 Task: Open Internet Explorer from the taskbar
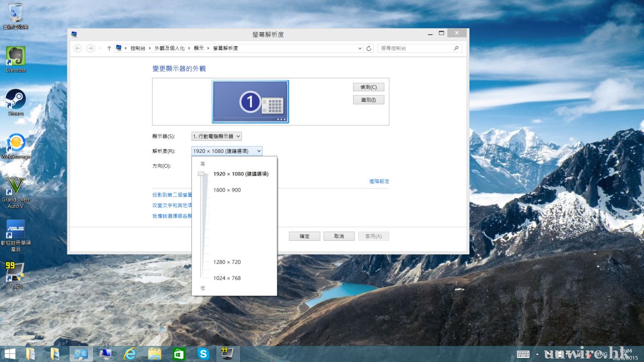[x=130, y=354]
